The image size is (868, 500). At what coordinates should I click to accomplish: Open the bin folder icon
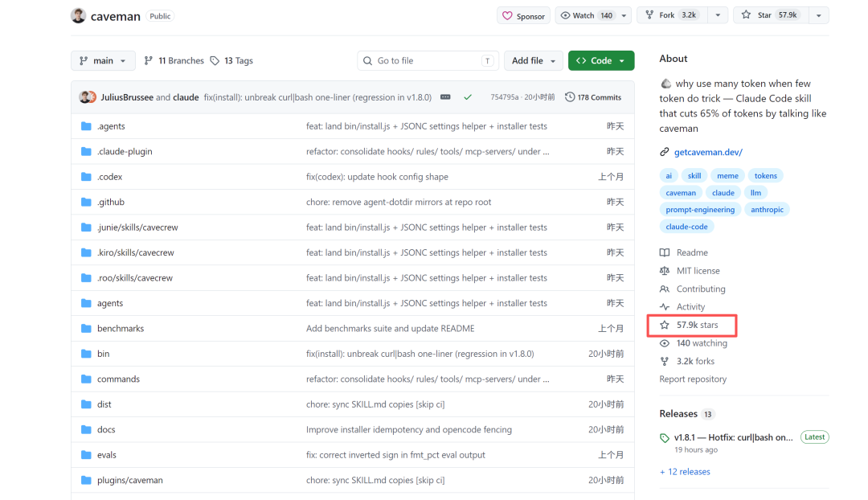[86, 354]
